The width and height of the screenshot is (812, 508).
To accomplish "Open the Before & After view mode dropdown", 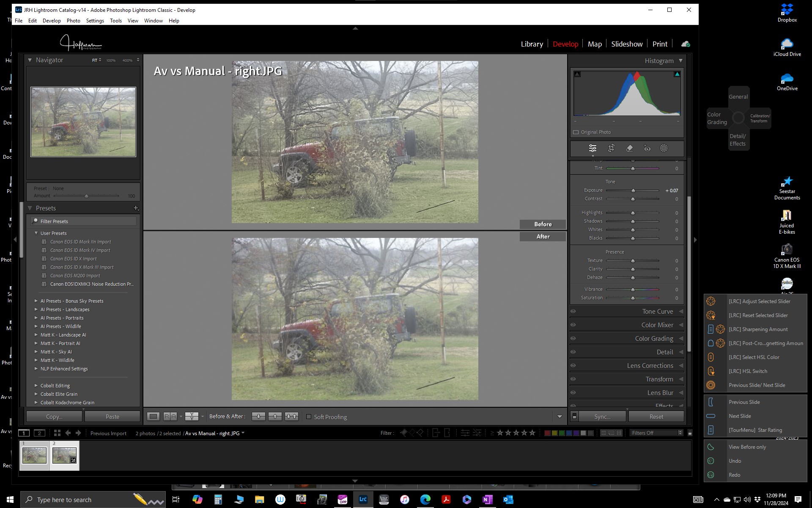I will [x=203, y=416].
